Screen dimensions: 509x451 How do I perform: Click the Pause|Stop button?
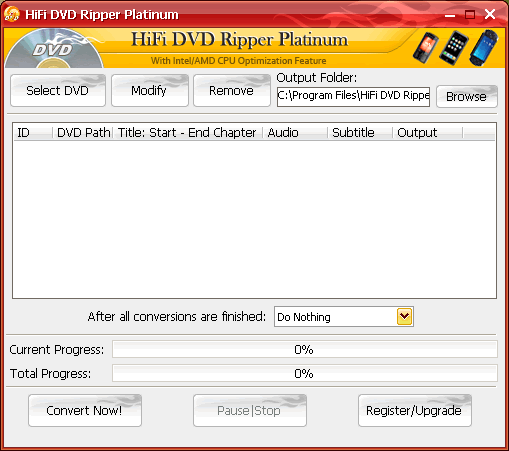[x=250, y=411]
